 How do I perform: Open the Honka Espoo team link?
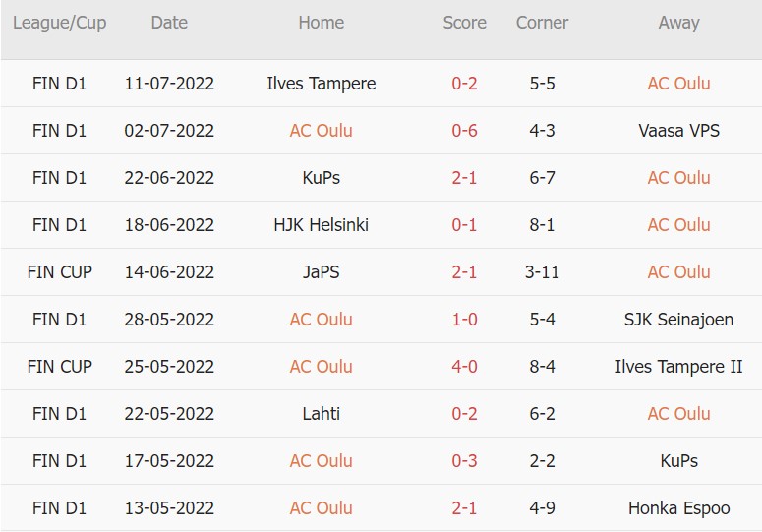[678, 508]
